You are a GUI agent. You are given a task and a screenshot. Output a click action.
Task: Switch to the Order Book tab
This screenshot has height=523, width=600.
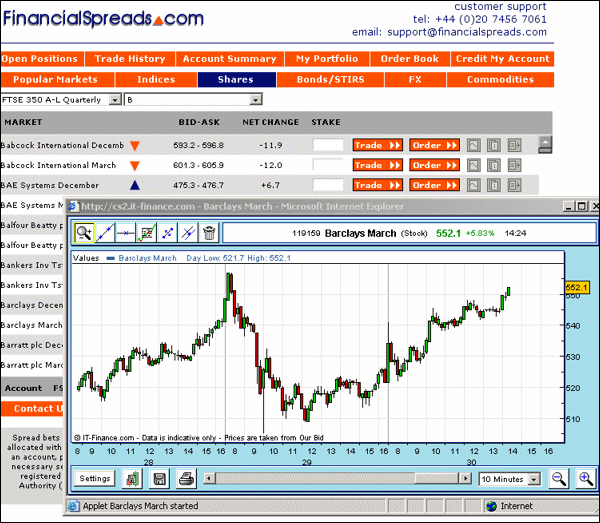click(410, 59)
